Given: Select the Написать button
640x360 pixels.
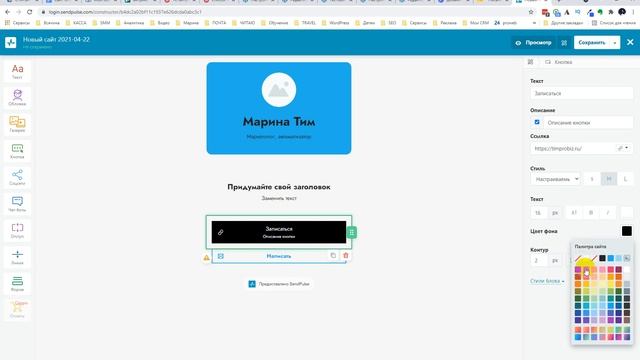Looking at the screenshot, I should tap(279, 256).
